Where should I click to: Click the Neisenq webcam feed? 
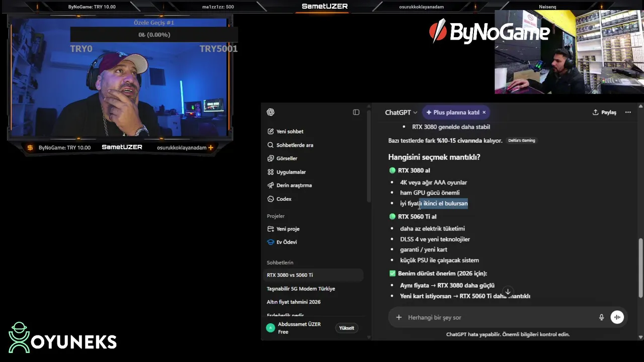(x=569, y=52)
